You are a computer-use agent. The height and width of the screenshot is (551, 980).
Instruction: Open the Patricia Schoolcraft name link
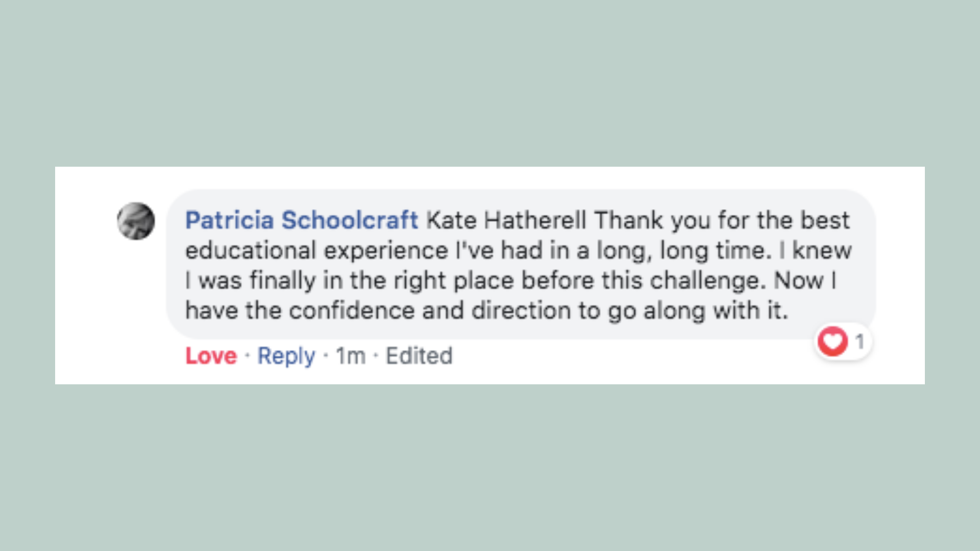(301, 220)
